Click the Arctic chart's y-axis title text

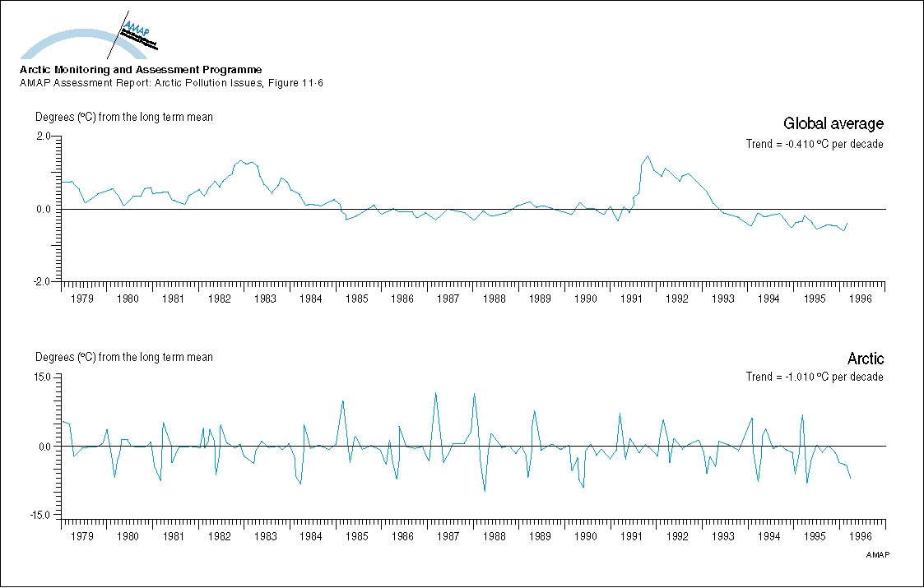click(x=123, y=358)
